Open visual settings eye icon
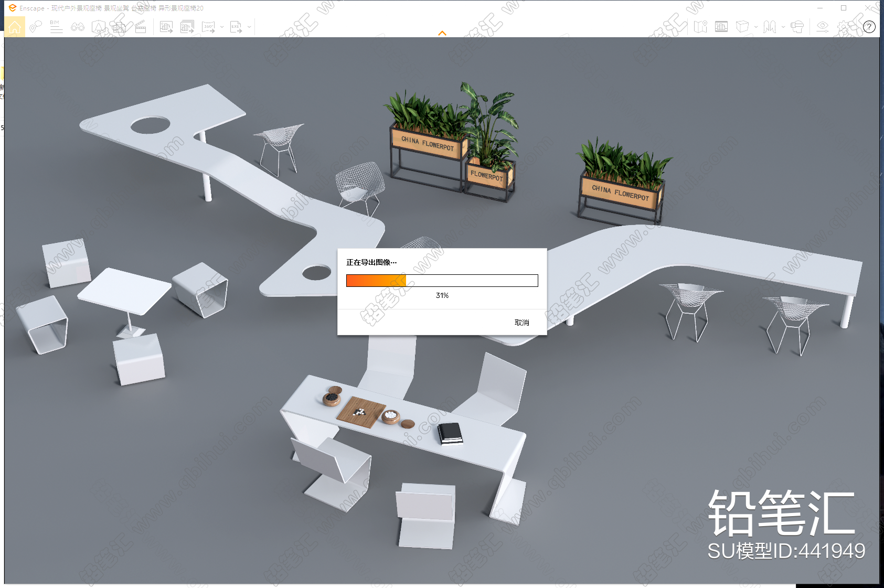This screenshot has width=884, height=588. [x=823, y=27]
